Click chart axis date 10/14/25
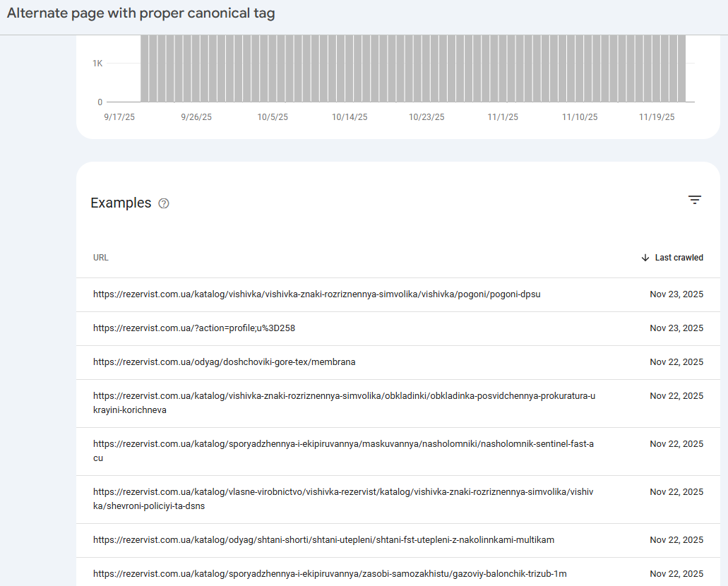Image resolution: width=728 pixels, height=586 pixels. coord(350,117)
